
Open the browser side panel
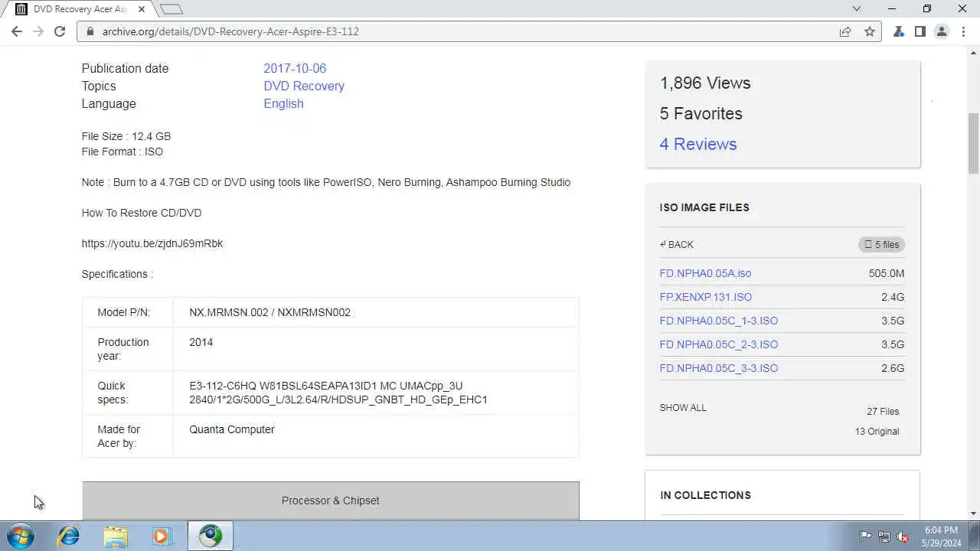coord(920,31)
